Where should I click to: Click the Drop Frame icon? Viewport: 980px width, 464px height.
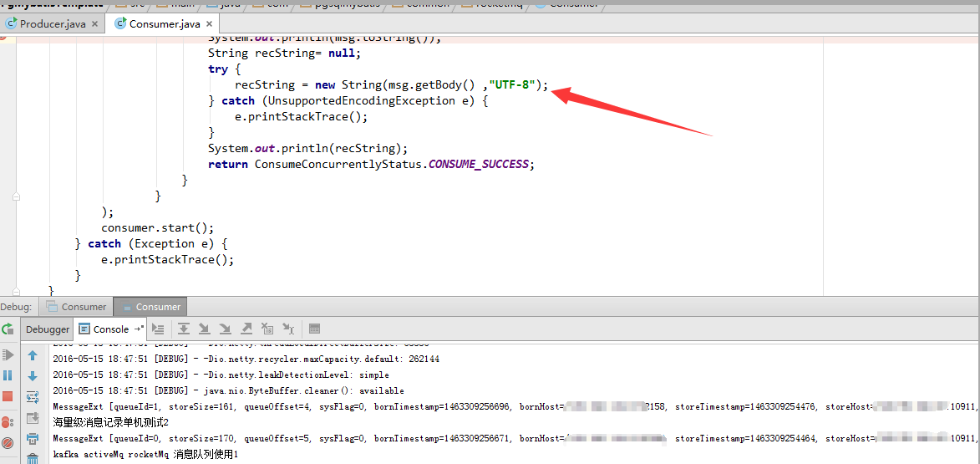tap(267, 329)
